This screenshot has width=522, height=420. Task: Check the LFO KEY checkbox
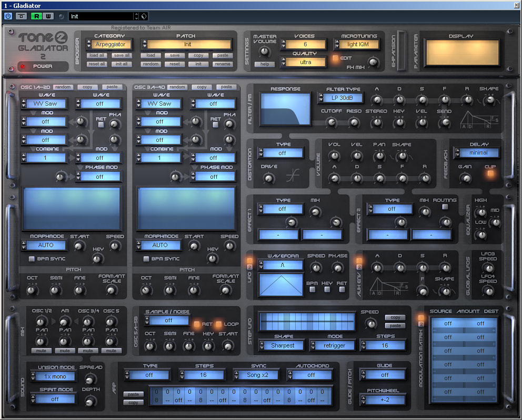[328, 290]
